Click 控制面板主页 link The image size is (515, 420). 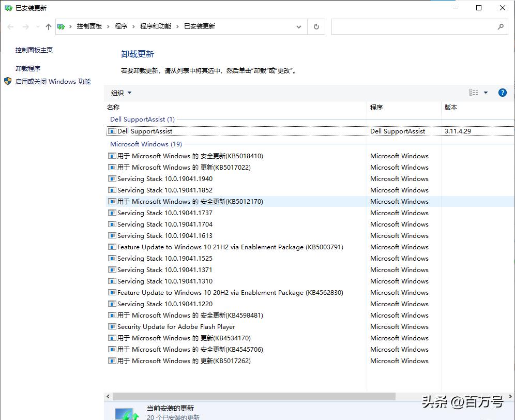click(34, 50)
